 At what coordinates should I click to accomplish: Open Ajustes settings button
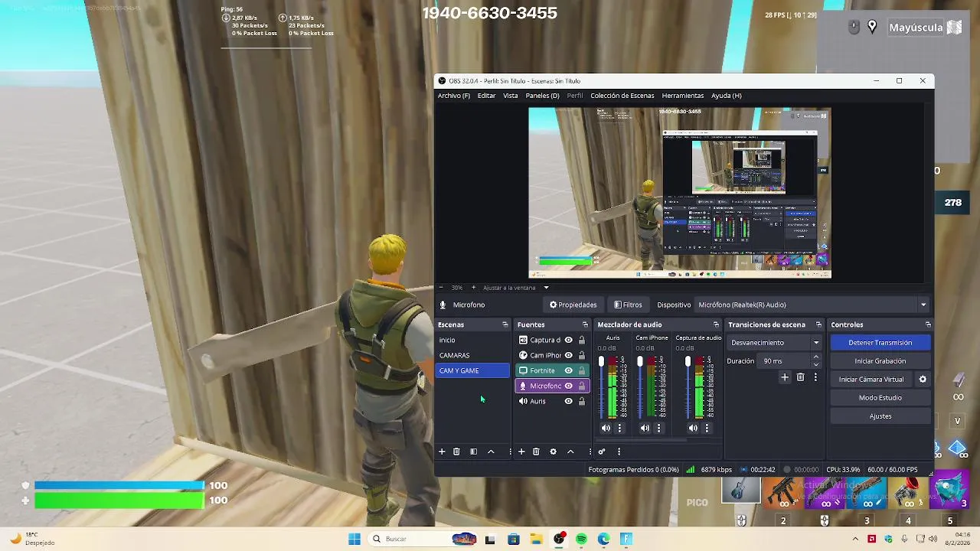pyautogui.click(x=880, y=416)
